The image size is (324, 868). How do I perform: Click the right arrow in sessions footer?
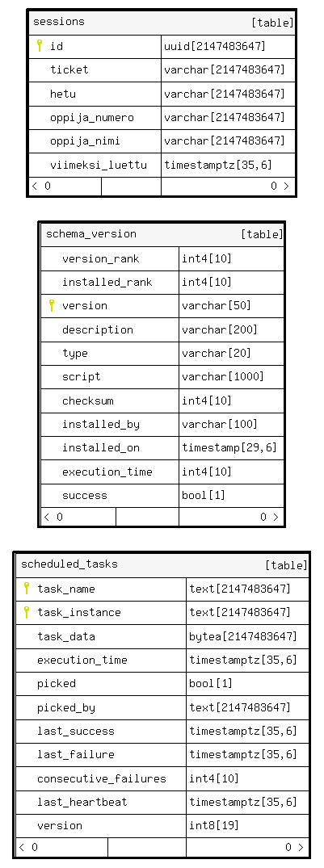(x=286, y=186)
